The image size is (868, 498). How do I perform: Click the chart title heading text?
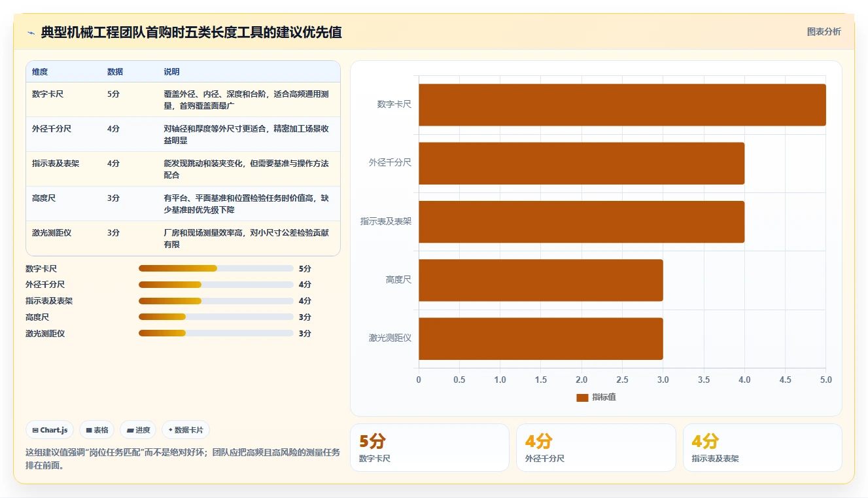coord(191,33)
